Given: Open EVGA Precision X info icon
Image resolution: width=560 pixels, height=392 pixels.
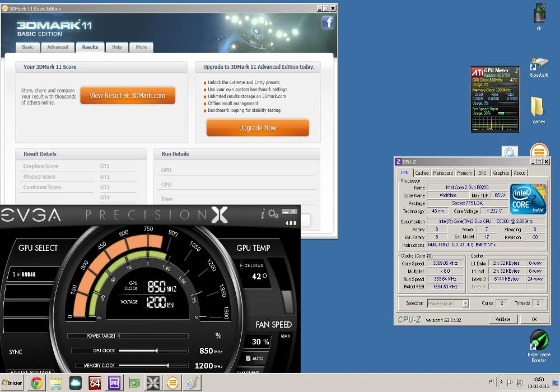Looking at the screenshot, I should pos(263,214).
